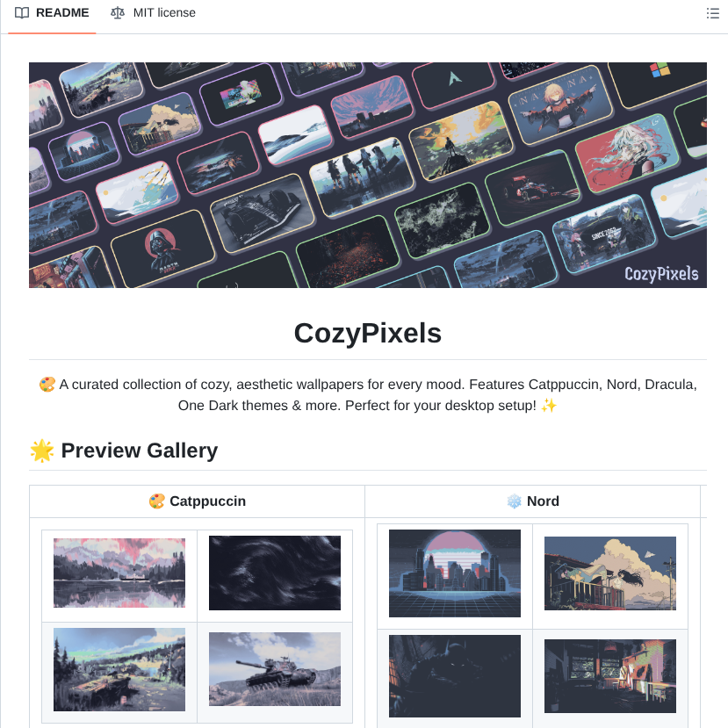The width and height of the screenshot is (728, 728).
Task: Open the dark Batman Nord wallpaper
Action: tap(455, 676)
